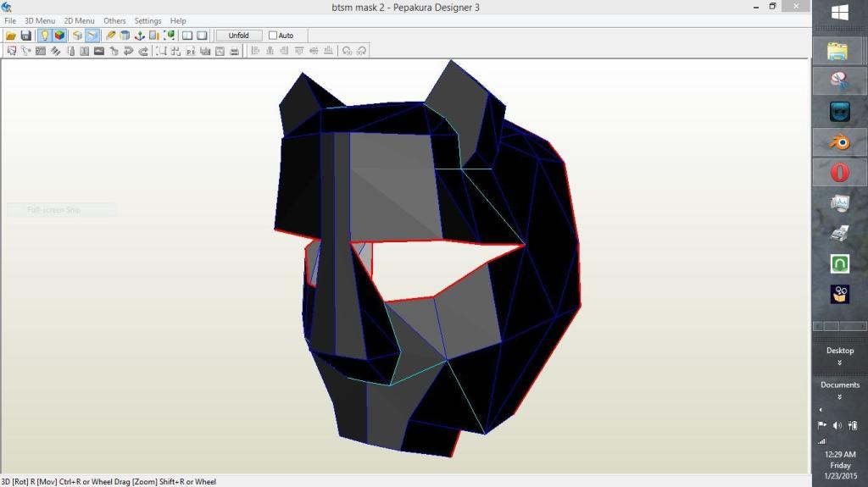This screenshot has height=487, width=868.
Task: Open Snipping Tool from the taskbar
Action: pyautogui.click(x=840, y=80)
